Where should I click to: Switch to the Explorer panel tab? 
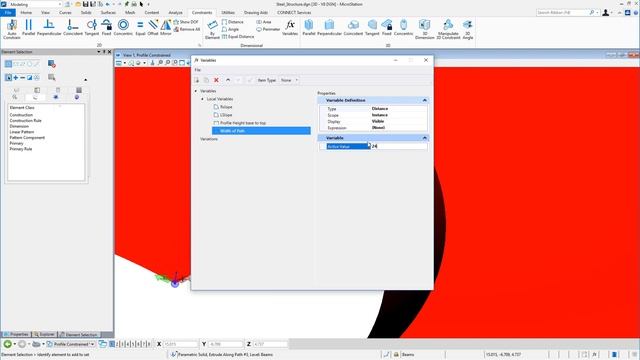point(44,334)
